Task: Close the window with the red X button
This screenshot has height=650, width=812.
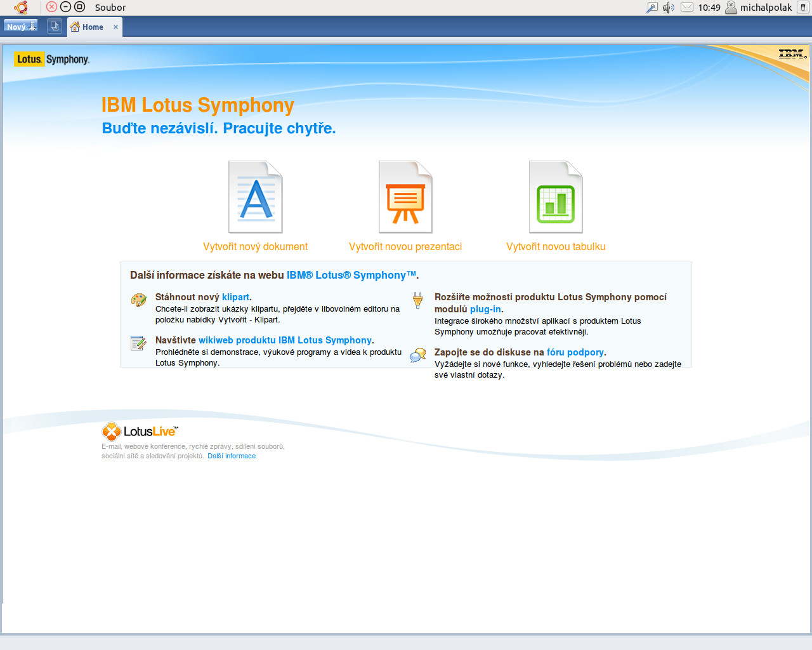Action: [x=52, y=7]
